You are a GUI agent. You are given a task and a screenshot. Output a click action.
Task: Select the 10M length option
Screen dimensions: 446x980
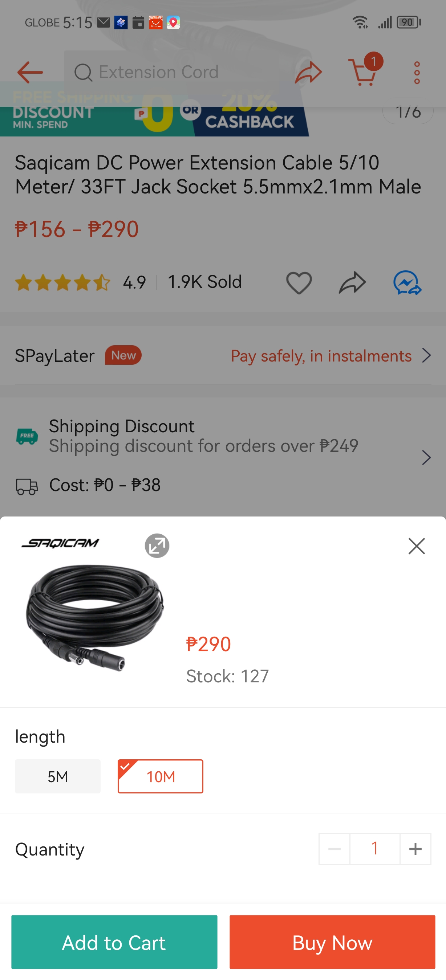point(160,776)
